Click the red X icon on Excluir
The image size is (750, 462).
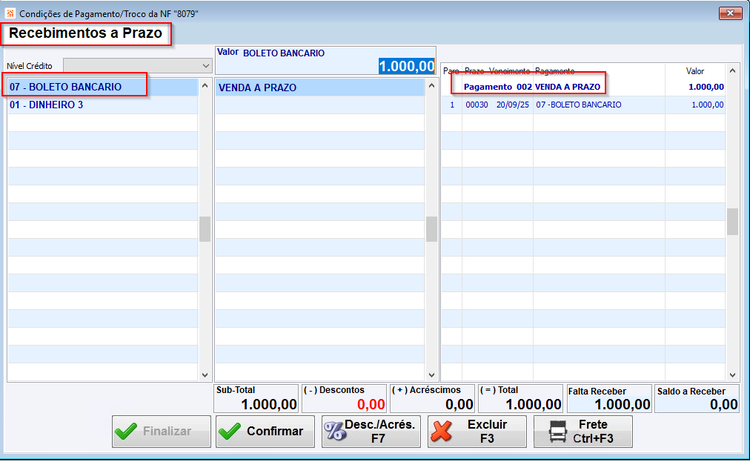441,431
